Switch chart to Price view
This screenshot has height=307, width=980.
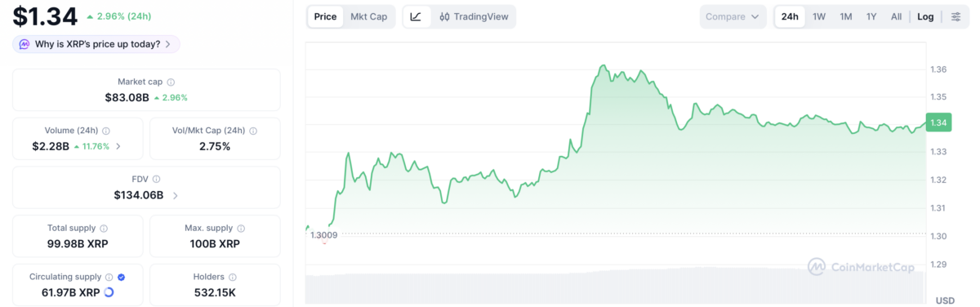(325, 16)
